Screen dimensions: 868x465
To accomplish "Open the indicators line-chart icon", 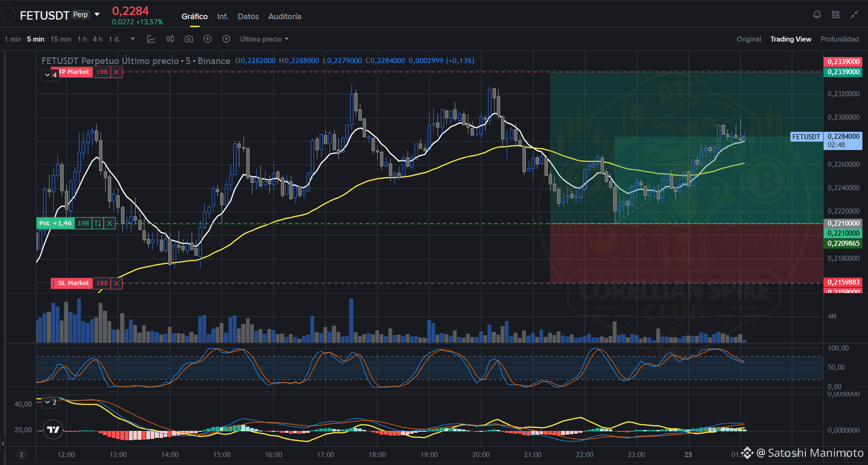I will [x=151, y=39].
